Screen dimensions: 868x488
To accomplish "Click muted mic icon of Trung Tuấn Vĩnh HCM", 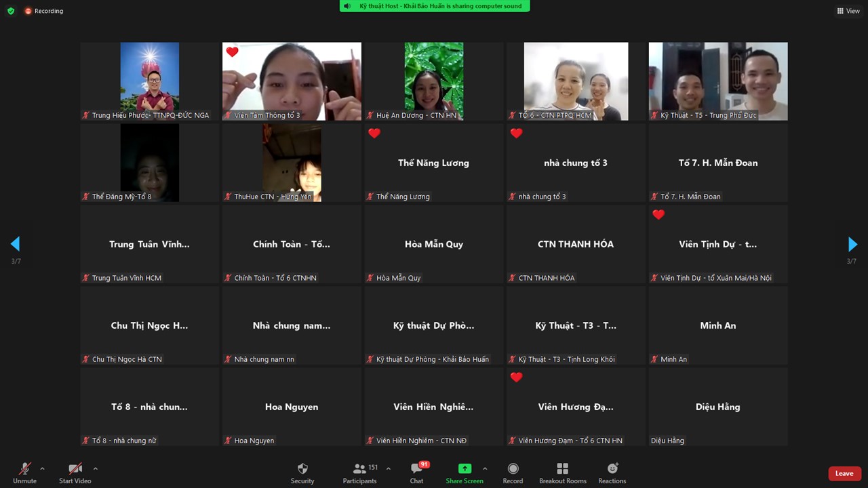I will 86,278.
